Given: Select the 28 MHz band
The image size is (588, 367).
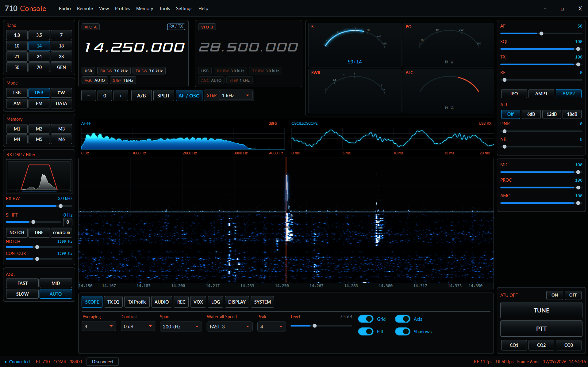Looking at the screenshot, I should 61,56.
